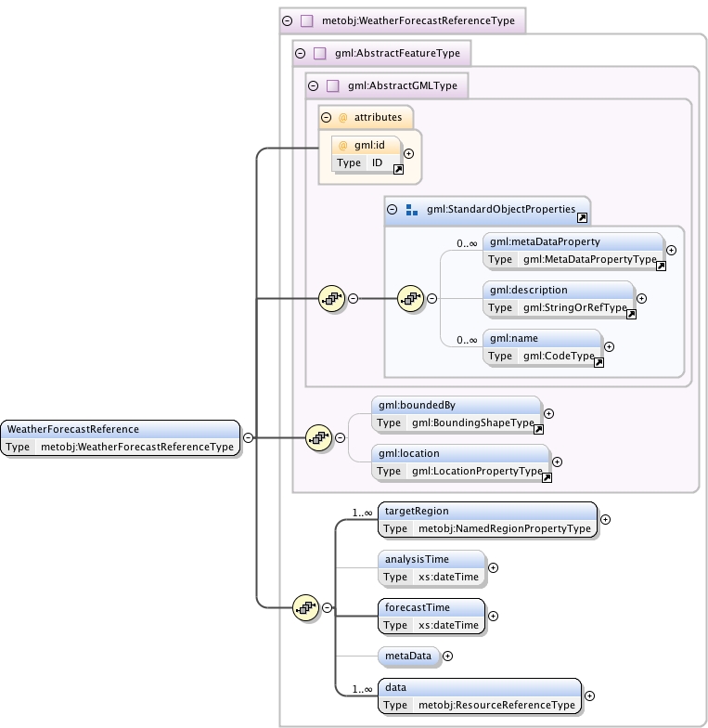This screenshot has height=728, width=708.
Task: Expand the data element
Action: pos(590,696)
